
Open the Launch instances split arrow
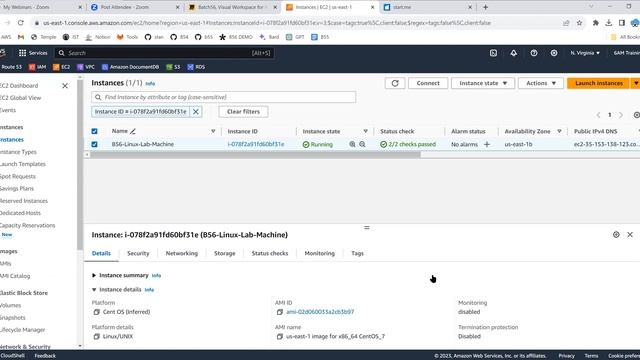636,83
